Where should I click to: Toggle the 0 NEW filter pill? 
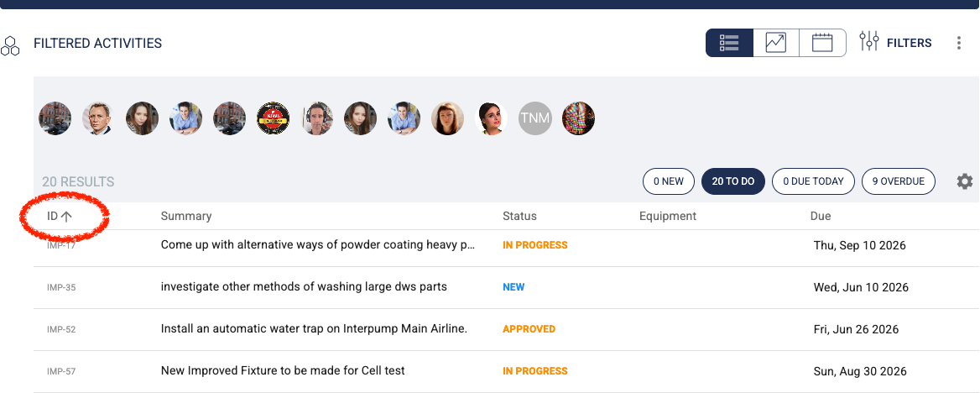[669, 181]
